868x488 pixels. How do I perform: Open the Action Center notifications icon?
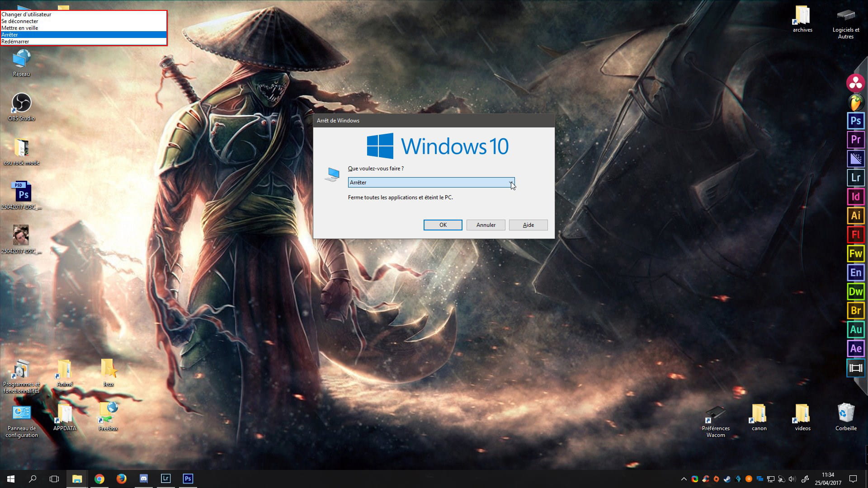click(x=853, y=479)
